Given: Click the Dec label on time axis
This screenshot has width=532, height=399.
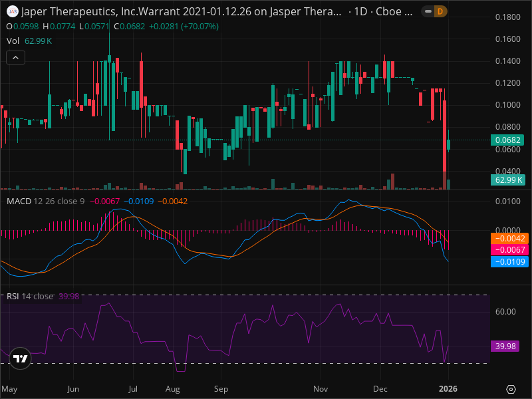Looking at the screenshot, I should tap(380, 389).
